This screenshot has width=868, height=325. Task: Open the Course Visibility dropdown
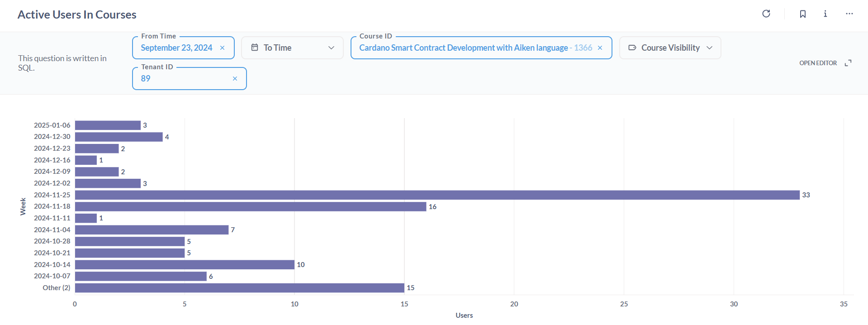tap(670, 48)
